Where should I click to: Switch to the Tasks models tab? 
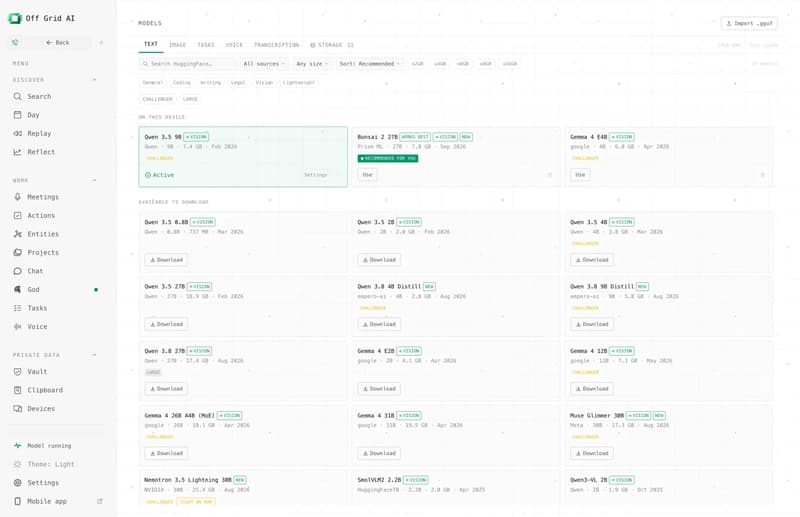coord(206,45)
